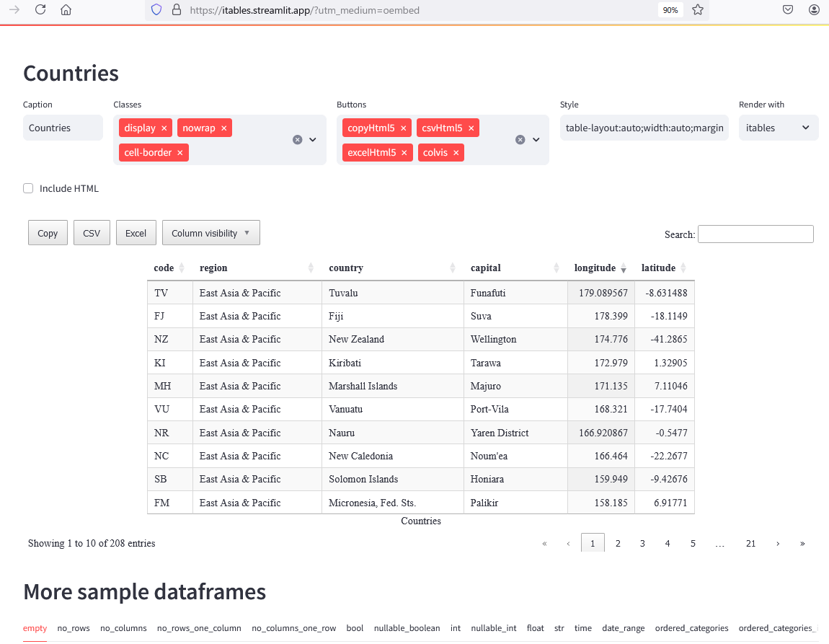Click the Solomon Islands country cell
The width and height of the screenshot is (829, 644).
point(393,479)
